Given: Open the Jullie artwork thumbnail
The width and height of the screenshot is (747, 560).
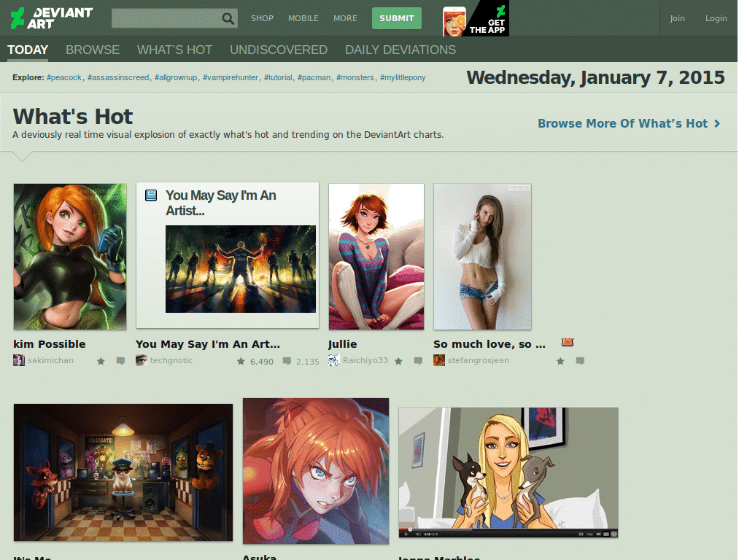Looking at the screenshot, I should click(x=376, y=257).
